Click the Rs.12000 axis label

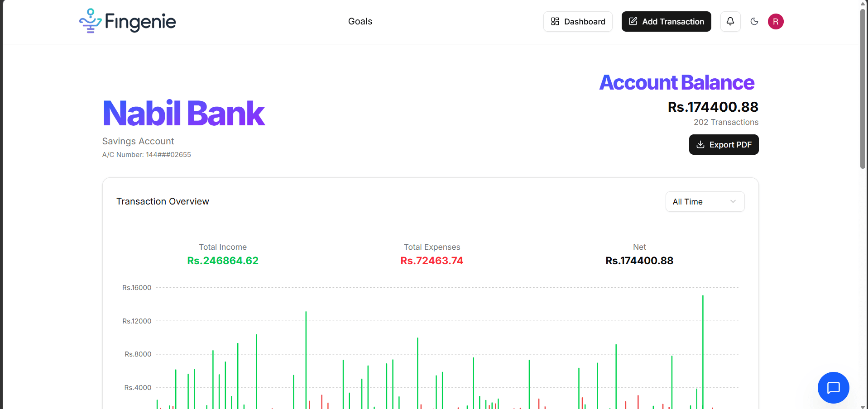click(137, 321)
